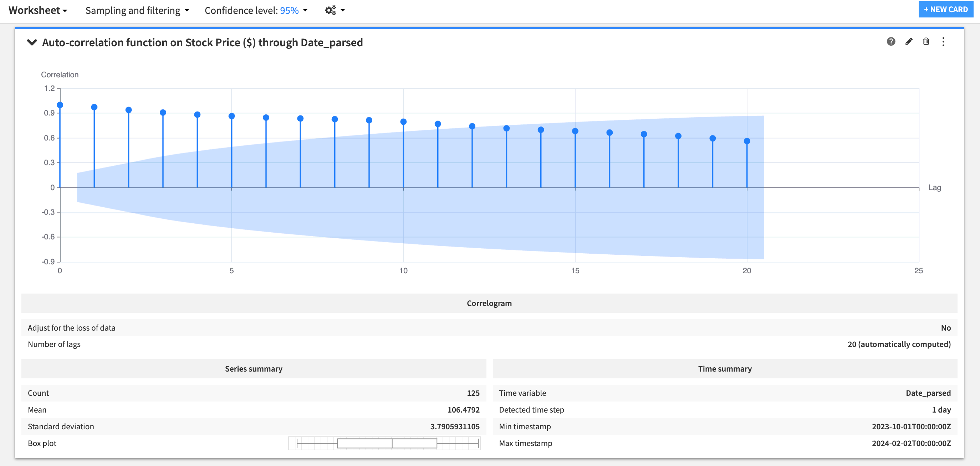Click the settings gear in the top toolbar
Image resolution: width=980 pixels, height=466 pixels.
point(330,10)
